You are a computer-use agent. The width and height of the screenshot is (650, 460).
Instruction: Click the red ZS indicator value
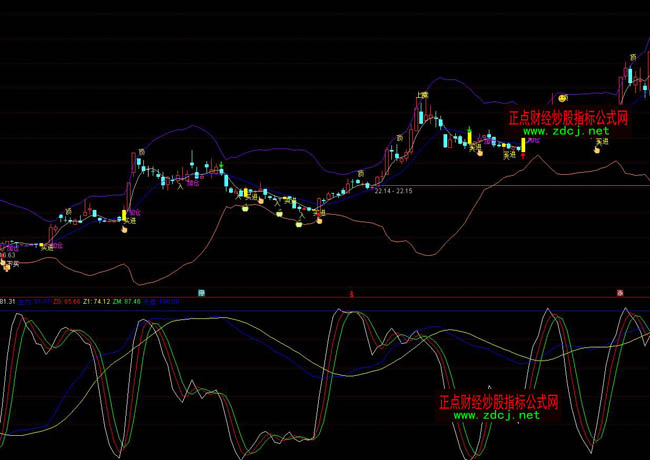[x=66, y=301]
